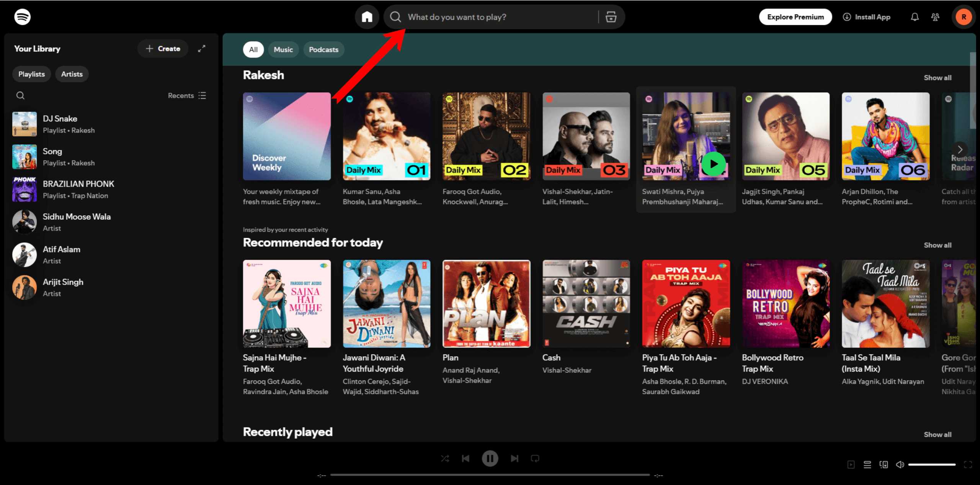Expand Your Library with arrows icon
Viewport: 980px width, 485px height.
tap(201, 49)
